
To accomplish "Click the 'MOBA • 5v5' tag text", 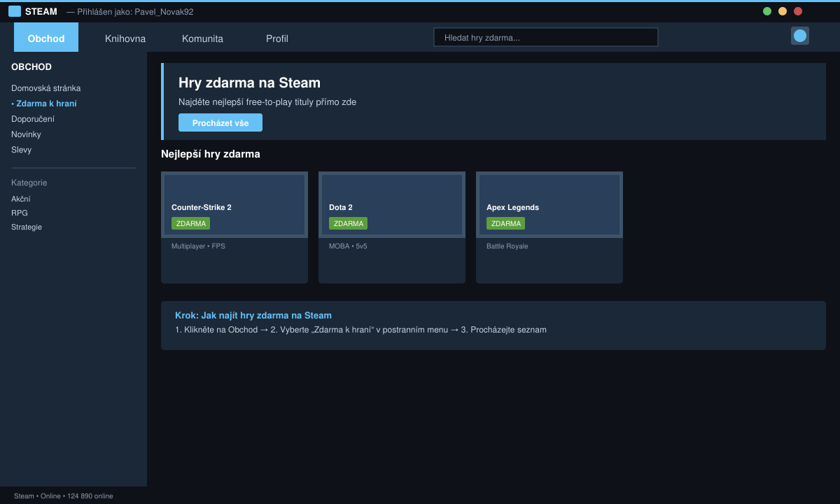I will coord(348,246).
